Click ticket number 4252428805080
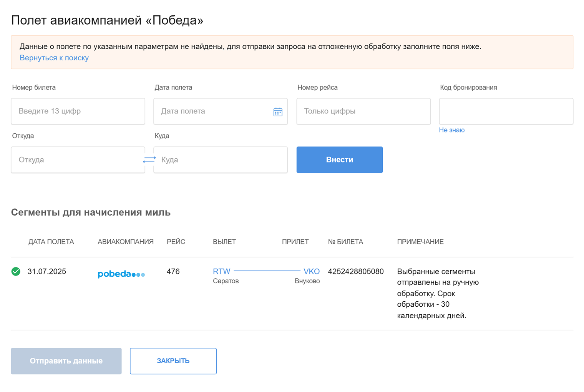 click(x=355, y=271)
